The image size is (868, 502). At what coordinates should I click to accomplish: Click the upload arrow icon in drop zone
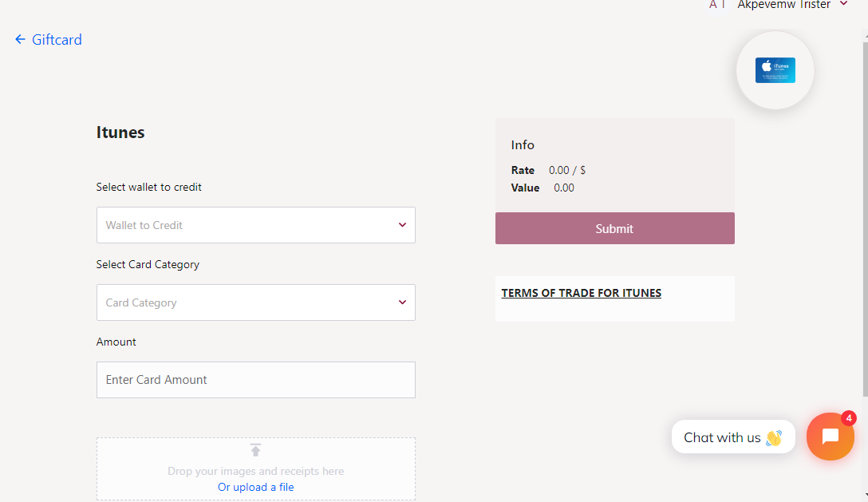tap(255, 450)
